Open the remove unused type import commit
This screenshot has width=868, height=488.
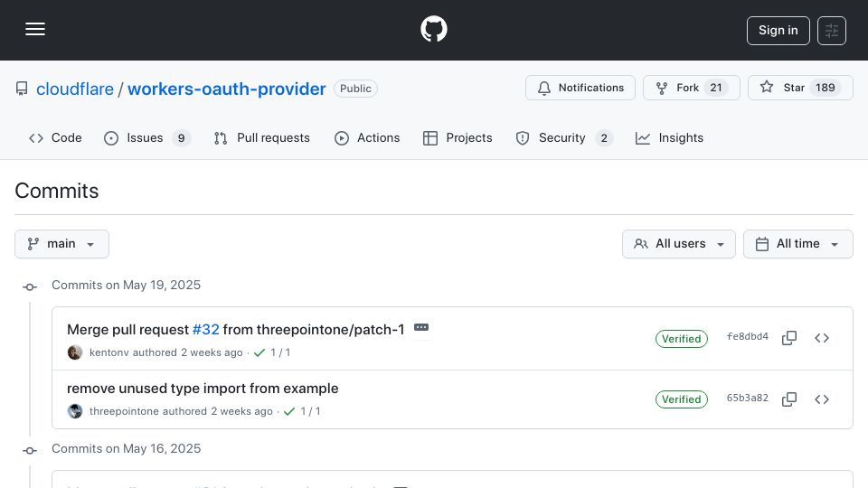coord(203,389)
